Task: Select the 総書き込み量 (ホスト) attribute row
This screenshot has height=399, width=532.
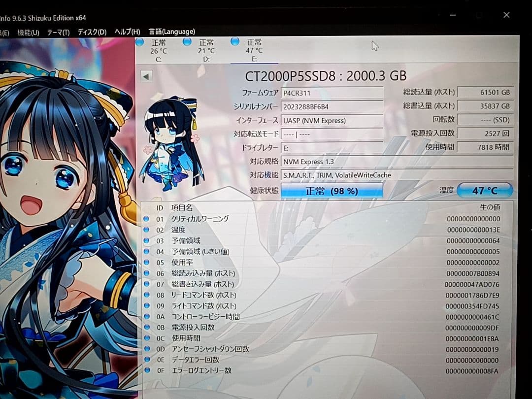Action: (327, 284)
